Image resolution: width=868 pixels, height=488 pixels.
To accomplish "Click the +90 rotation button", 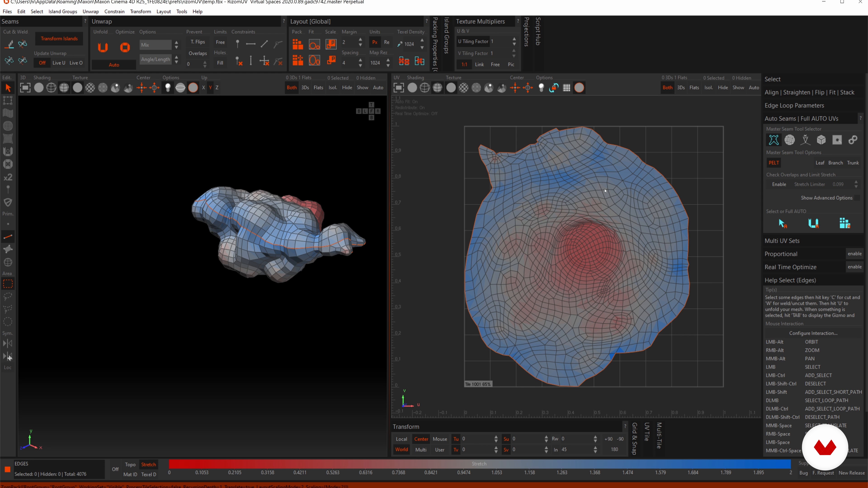I will 608,439.
